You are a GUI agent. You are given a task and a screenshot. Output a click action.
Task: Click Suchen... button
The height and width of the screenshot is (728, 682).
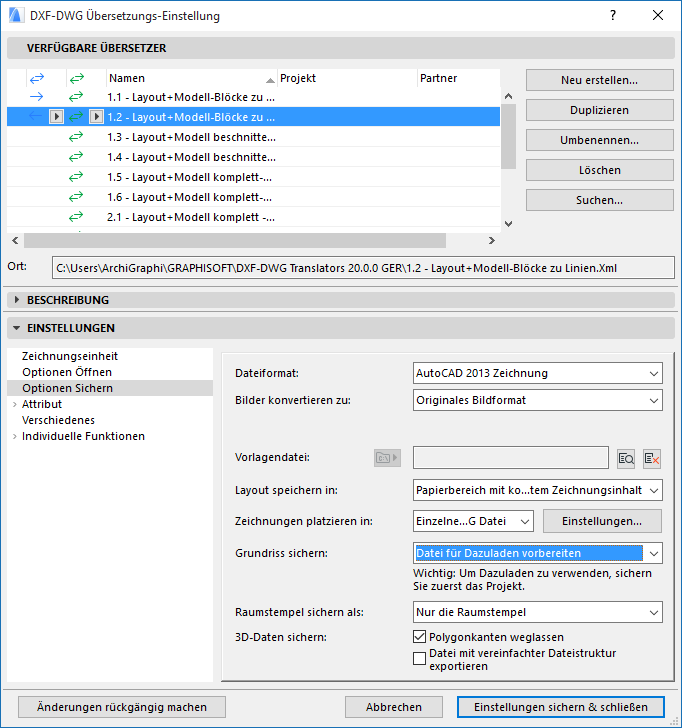599,200
